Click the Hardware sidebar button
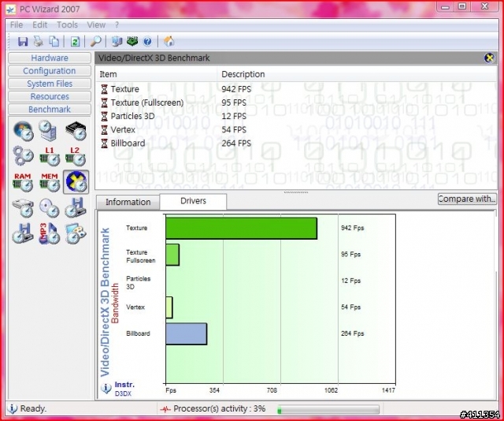The height and width of the screenshot is (421, 504). point(50,58)
